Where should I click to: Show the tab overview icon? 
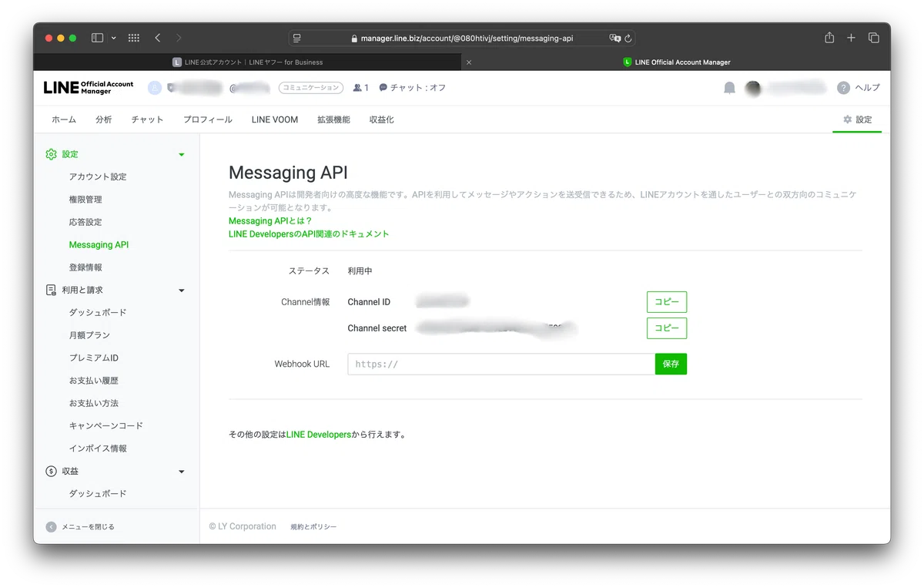873,38
